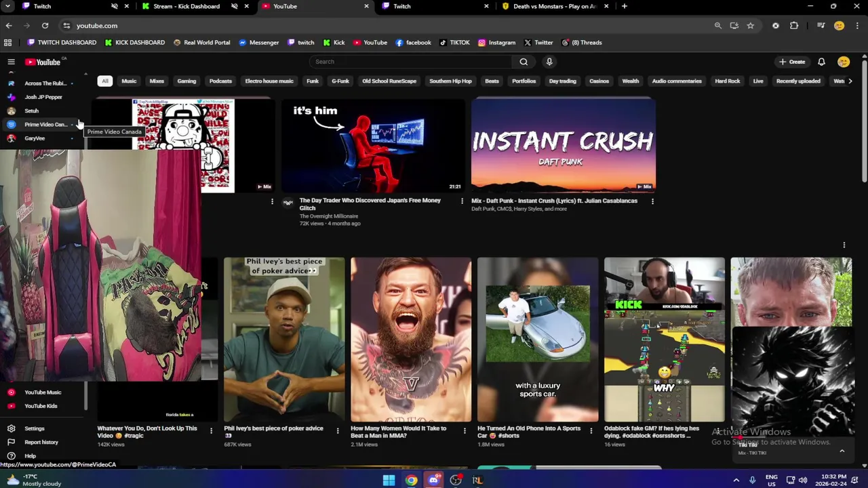Open Prime Video Canada subscription
Image resolution: width=868 pixels, height=488 pixels.
point(43,125)
